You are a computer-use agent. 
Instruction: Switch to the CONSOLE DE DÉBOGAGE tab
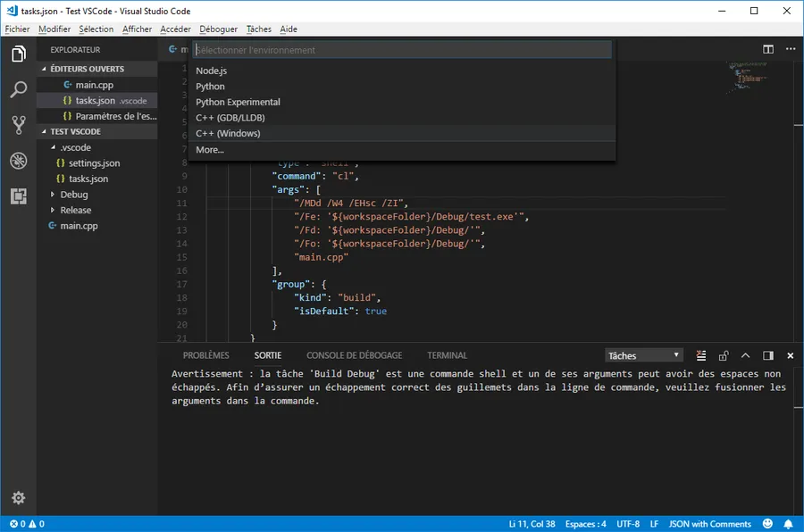tap(355, 355)
